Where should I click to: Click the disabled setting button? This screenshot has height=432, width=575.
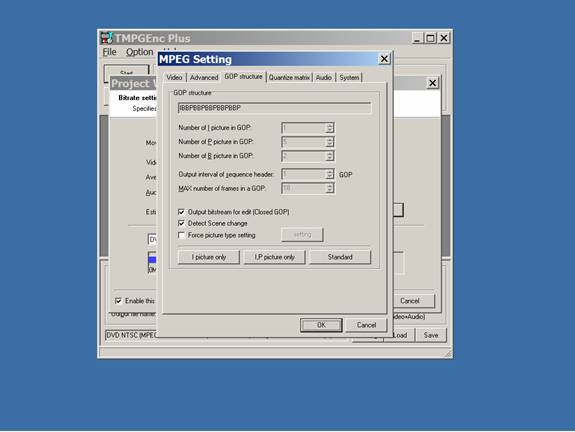click(302, 235)
